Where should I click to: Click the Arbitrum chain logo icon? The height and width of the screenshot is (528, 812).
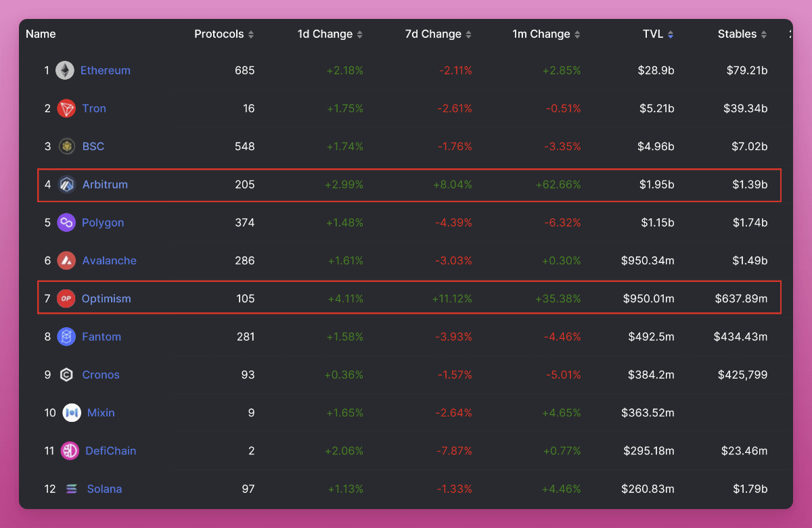pyautogui.click(x=66, y=185)
